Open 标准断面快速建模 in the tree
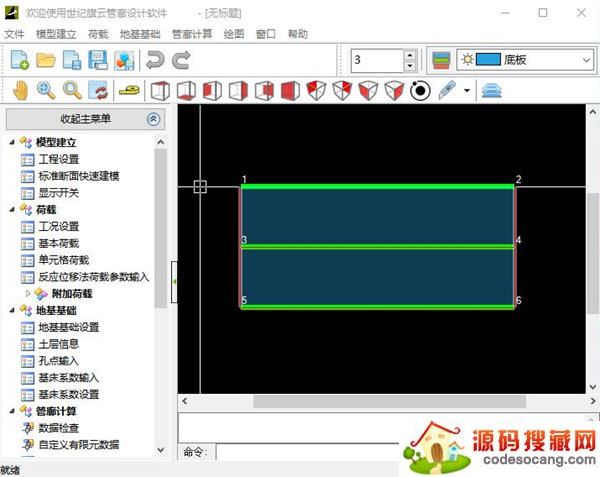The image size is (600, 477). [79, 176]
